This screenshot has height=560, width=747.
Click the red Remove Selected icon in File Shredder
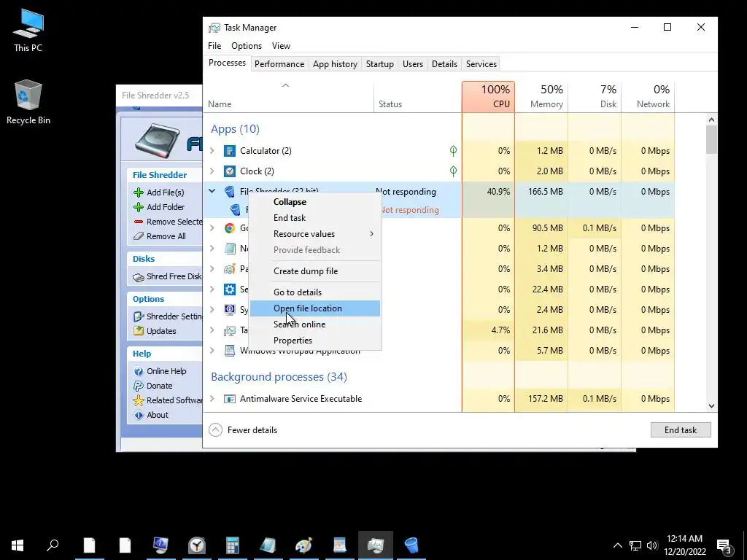pos(139,222)
